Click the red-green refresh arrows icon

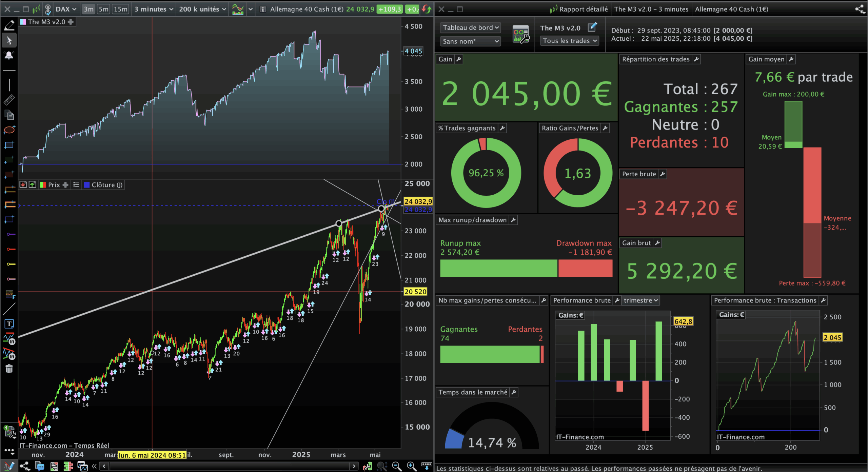(x=427, y=9)
